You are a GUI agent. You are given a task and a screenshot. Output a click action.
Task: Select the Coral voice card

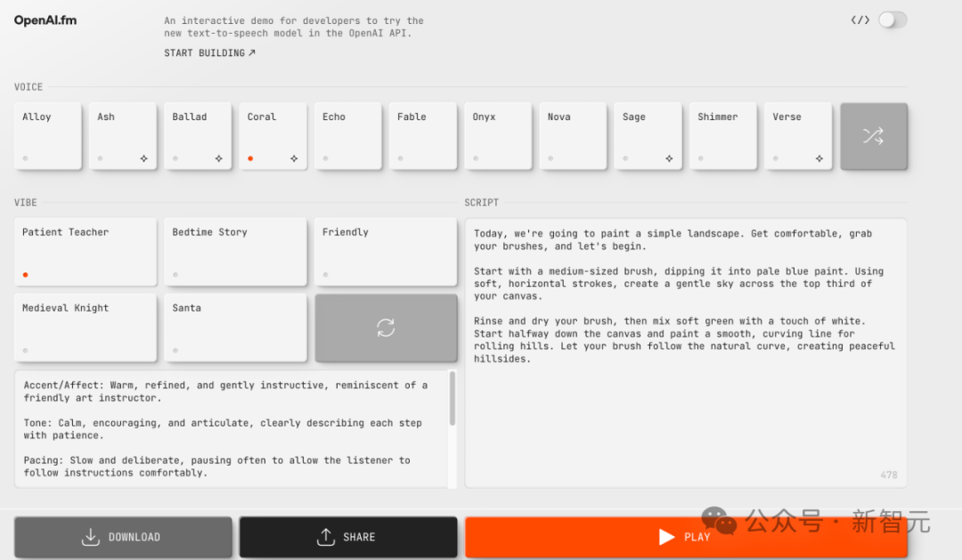273,136
